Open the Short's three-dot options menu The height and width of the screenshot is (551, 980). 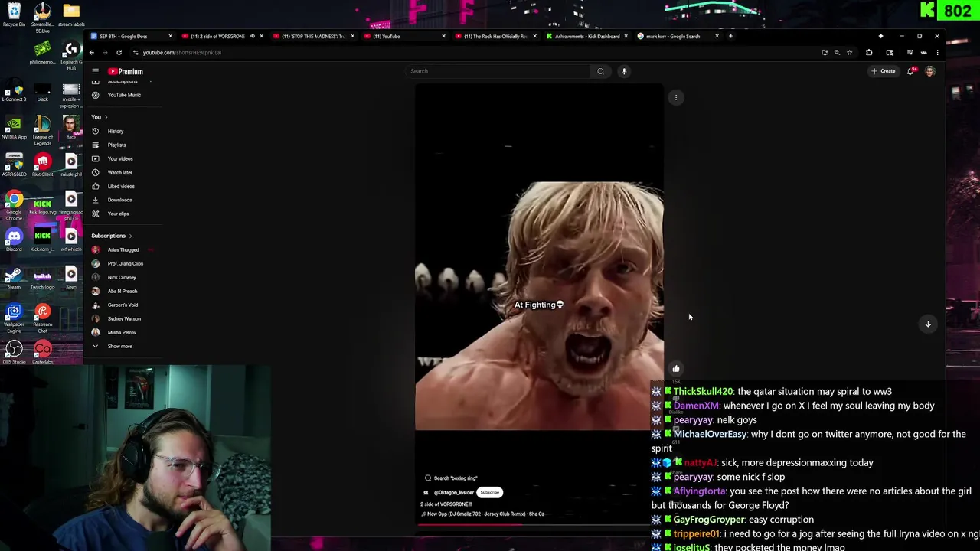click(676, 97)
